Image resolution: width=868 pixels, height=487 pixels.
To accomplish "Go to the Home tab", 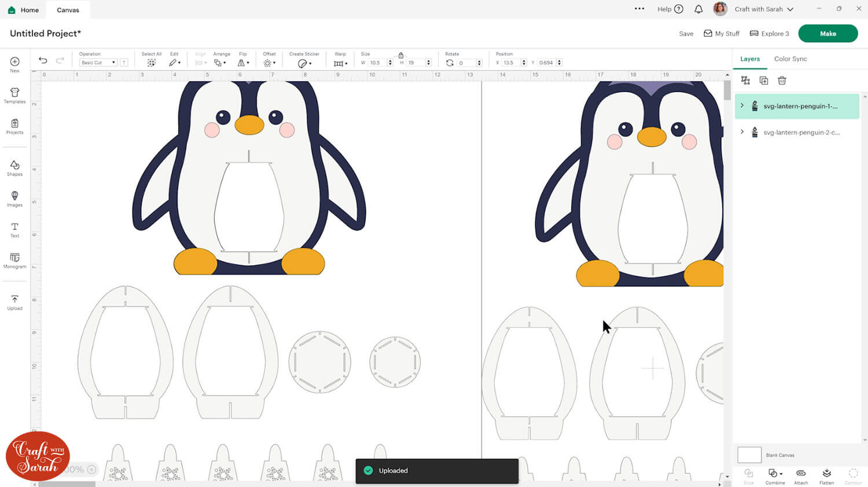I will pyautogui.click(x=24, y=10).
